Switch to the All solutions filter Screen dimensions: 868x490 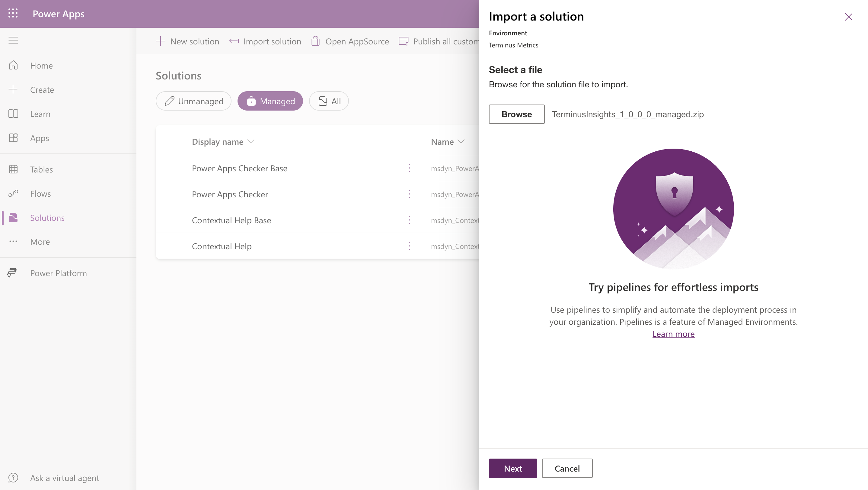pos(329,101)
